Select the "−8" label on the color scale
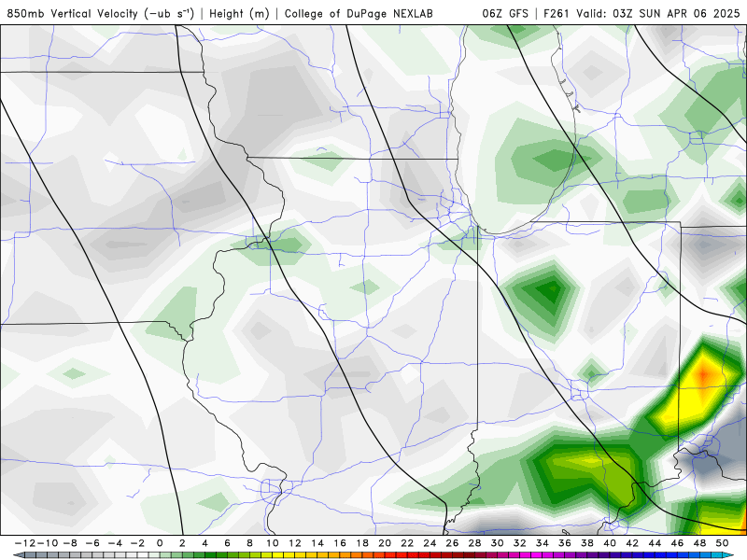The image size is (747, 560). click(69, 543)
